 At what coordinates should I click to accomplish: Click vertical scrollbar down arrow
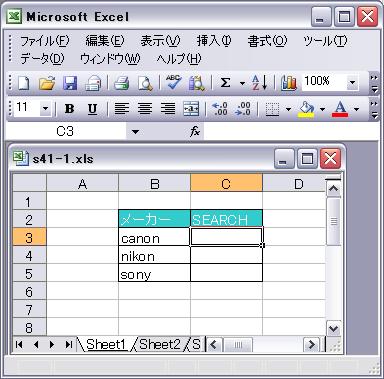click(333, 329)
